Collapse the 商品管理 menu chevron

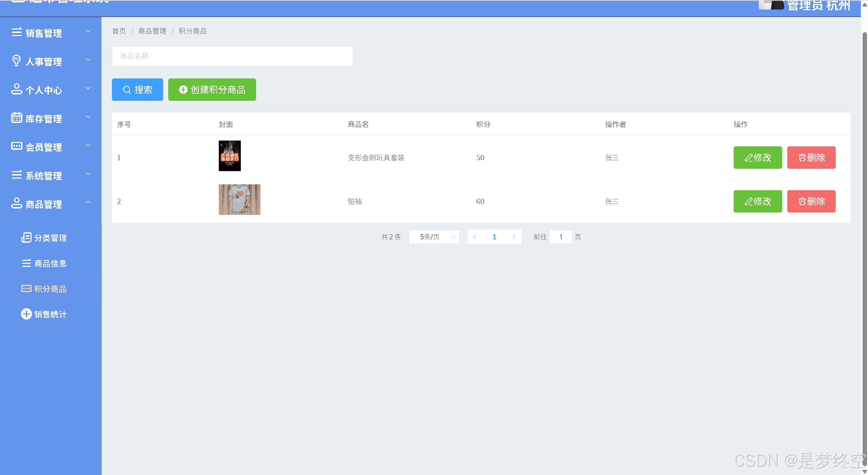(x=88, y=202)
